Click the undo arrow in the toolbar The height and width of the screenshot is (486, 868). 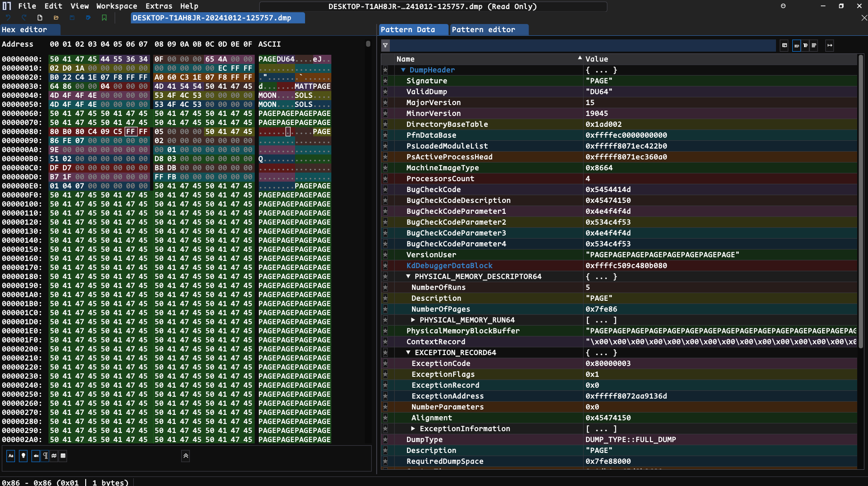tap(8, 18)
